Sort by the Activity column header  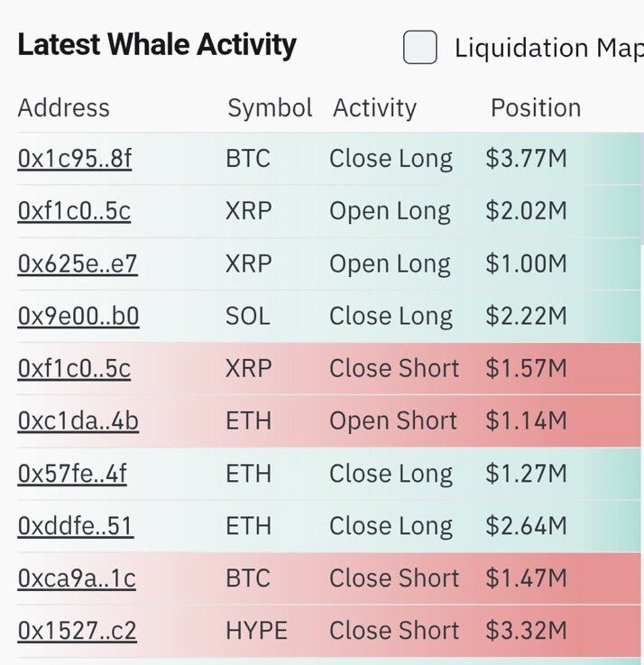[375, 108]
